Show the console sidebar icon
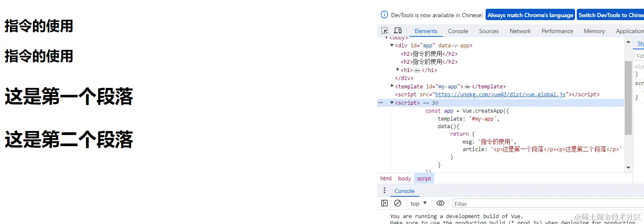 pyautogui.click(x=384, y=203)
